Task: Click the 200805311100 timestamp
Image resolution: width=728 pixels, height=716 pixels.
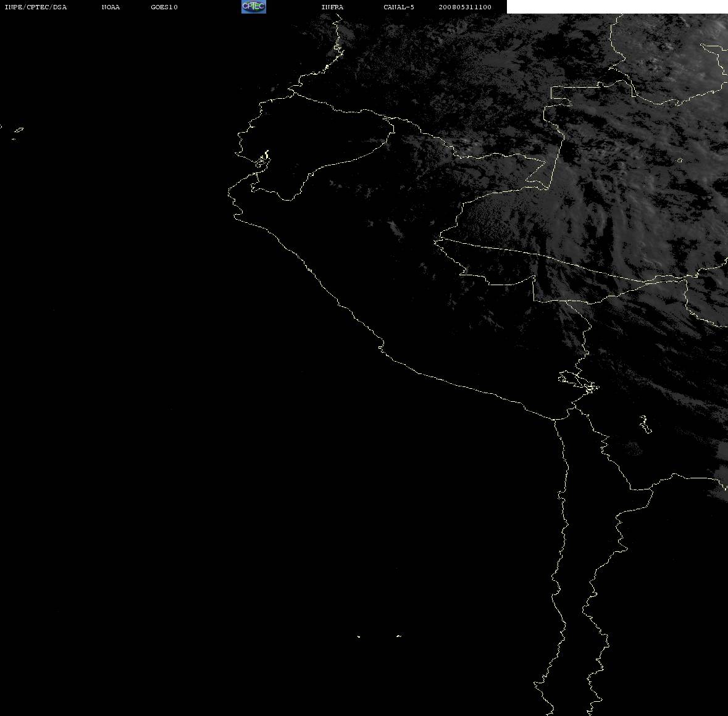Action: (465, 7)
